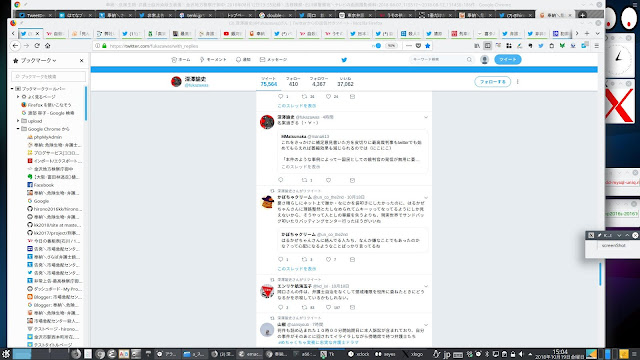This screenshot has width=640, height=360.
Task: Close the active Twitter tab
Action: click(38, 33)
